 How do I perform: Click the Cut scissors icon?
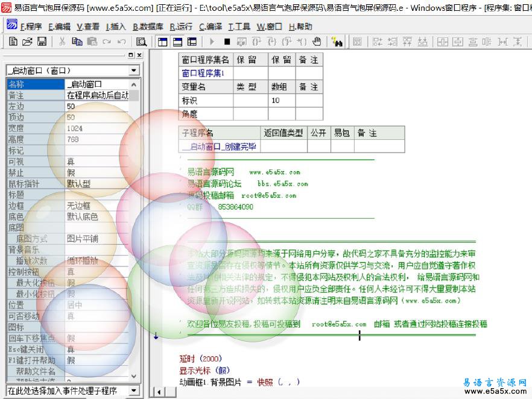coord(62,42)
